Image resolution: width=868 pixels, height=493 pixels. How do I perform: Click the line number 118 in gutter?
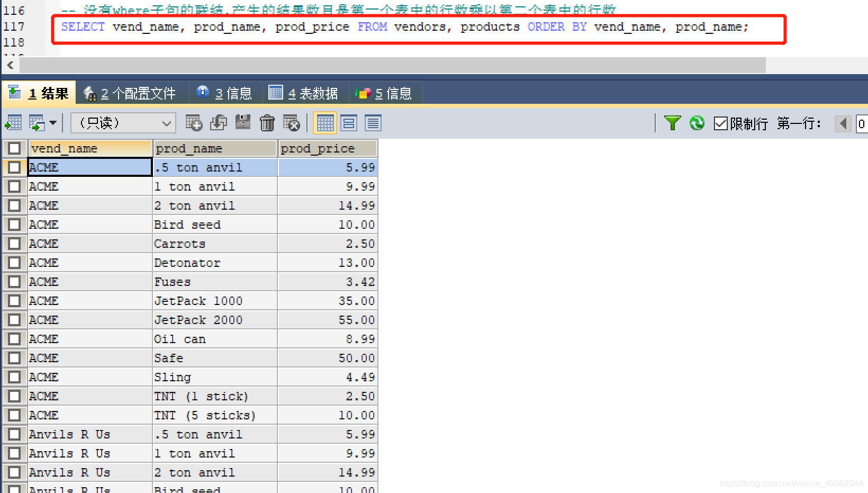click(x=14, y=42)
